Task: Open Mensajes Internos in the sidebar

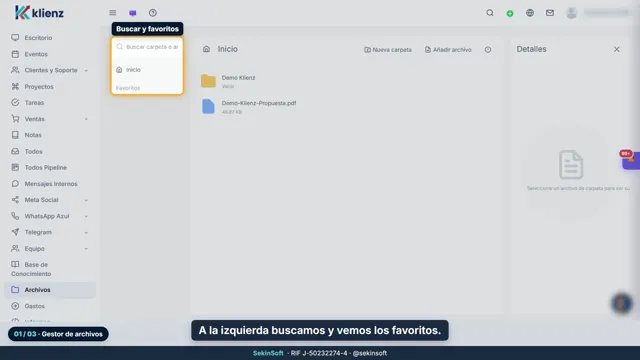Action: click(50, 184)
